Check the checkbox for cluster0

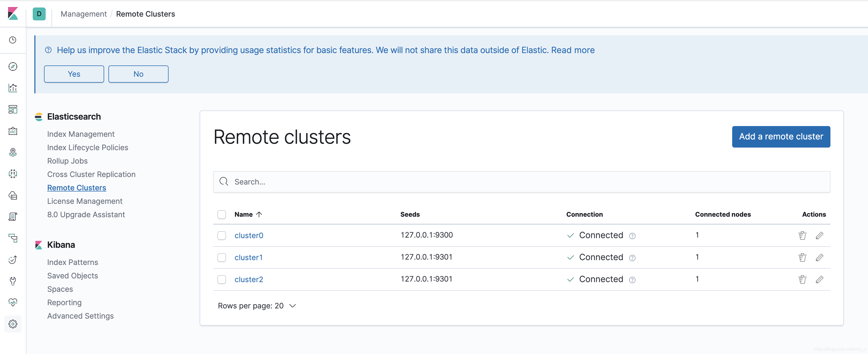222,235
